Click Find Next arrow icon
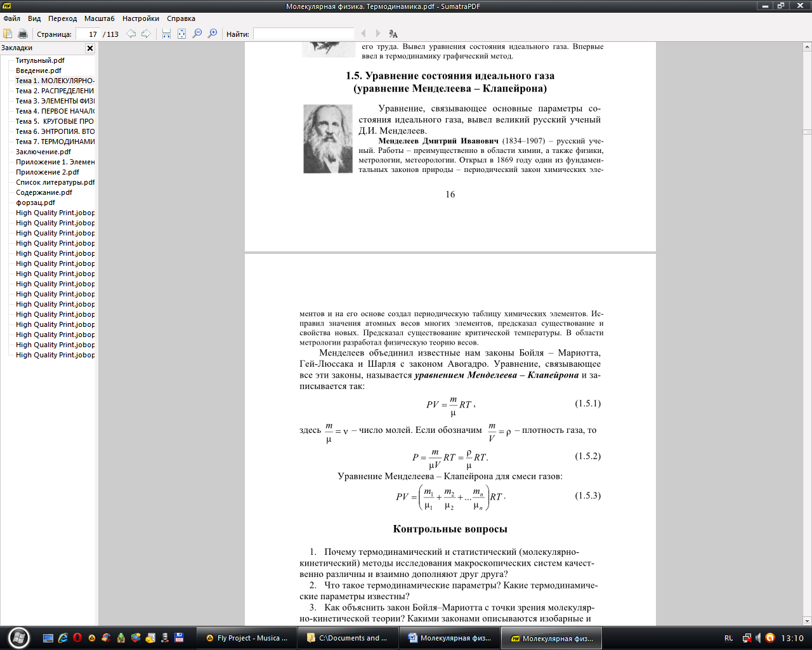 (x=378, y=34)
